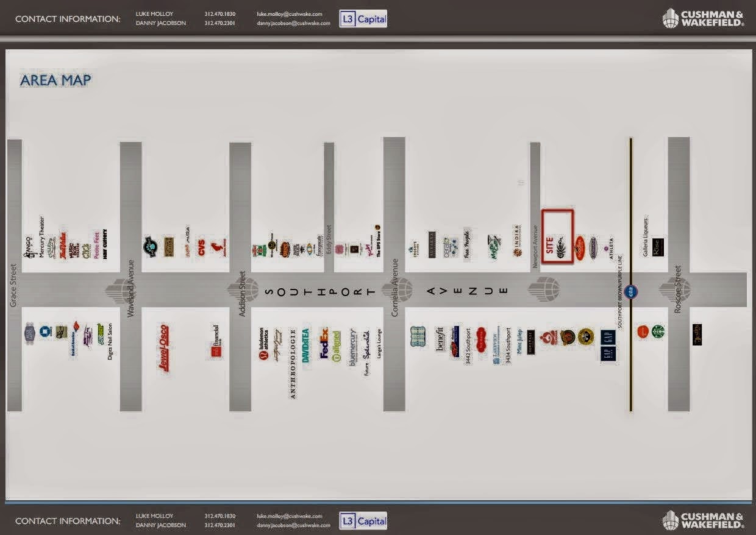Select the FedEx logo
Screen dimensions: 756x535
pyautogui.click(x=325, y=343)
